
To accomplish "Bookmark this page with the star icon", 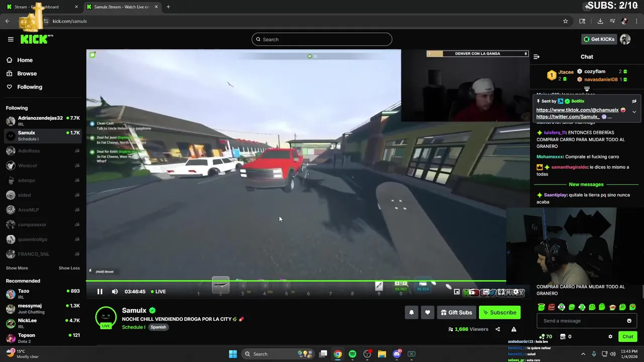I will pos(566,21).
